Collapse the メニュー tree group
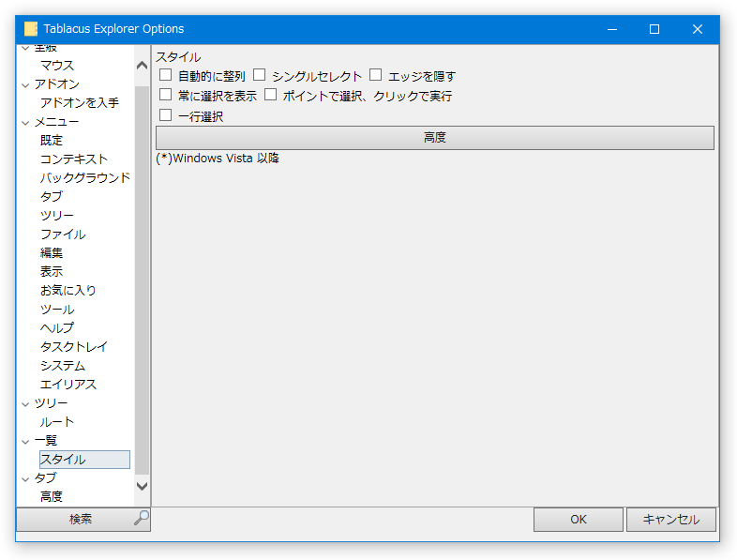This screenshot has width=737, height=560. coord(25,123)
